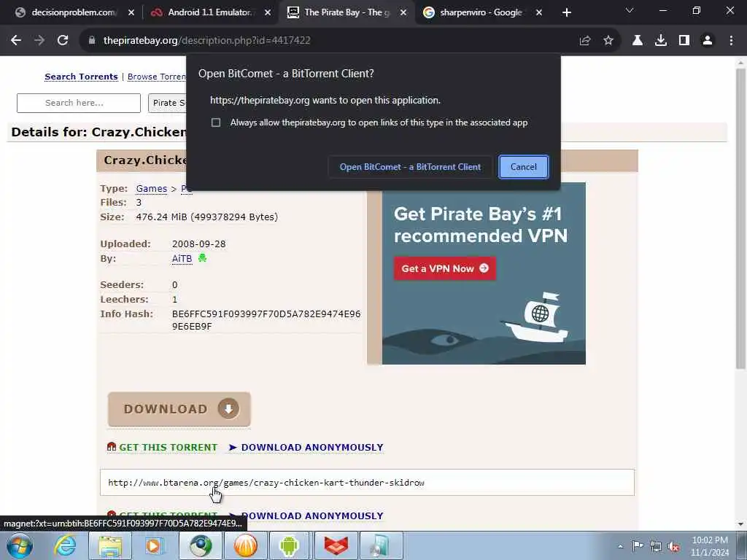Launch Internet Explorer from the taskbar

click(64, 545)
